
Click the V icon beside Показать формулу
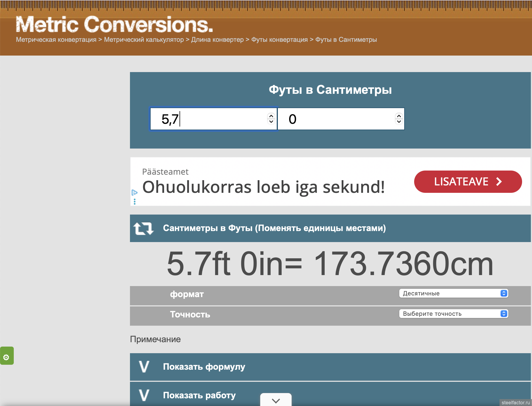[x=144, y=367]
